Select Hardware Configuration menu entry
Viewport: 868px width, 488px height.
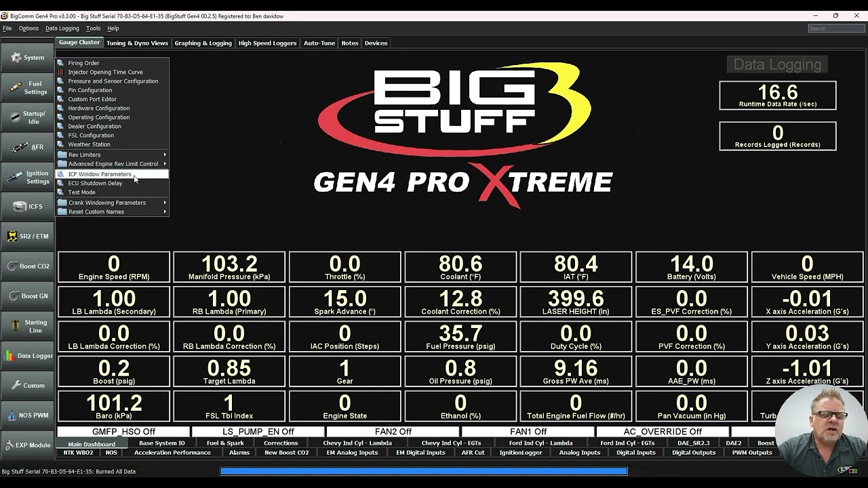(112, 108)
